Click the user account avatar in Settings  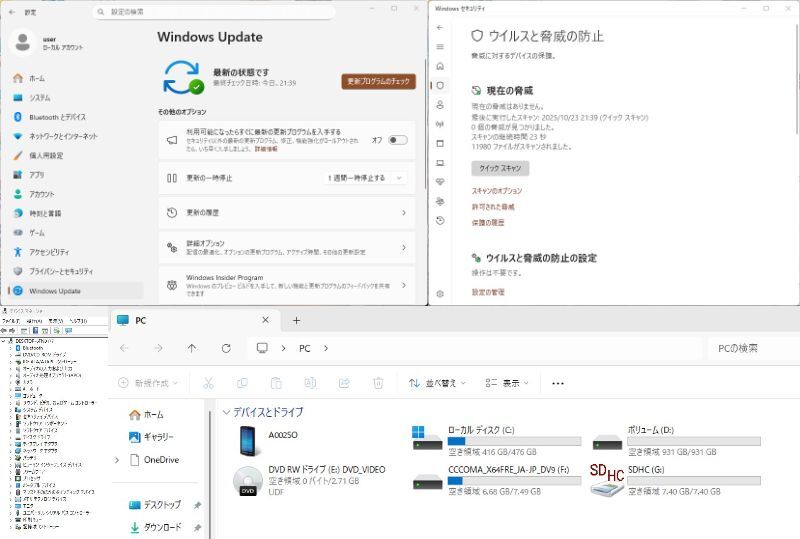[22, 42]
